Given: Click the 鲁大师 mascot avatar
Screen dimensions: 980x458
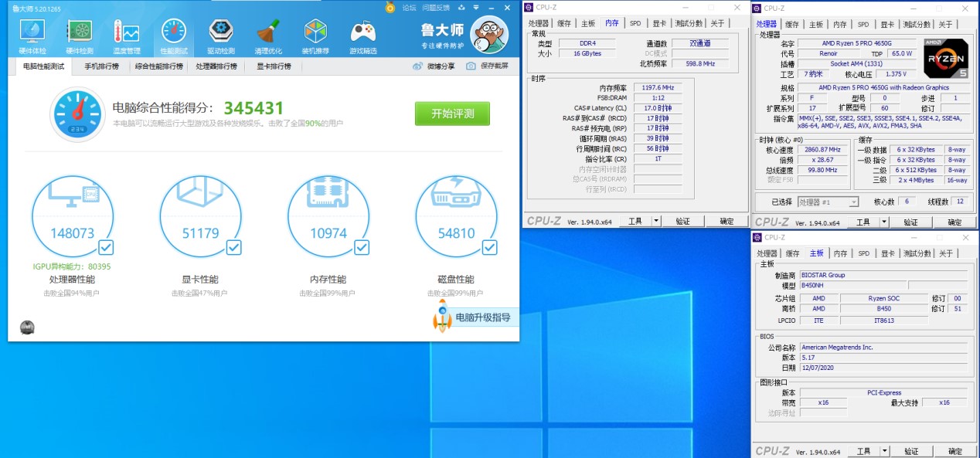Looking at the screenshot, I should [x=489, y=35].
